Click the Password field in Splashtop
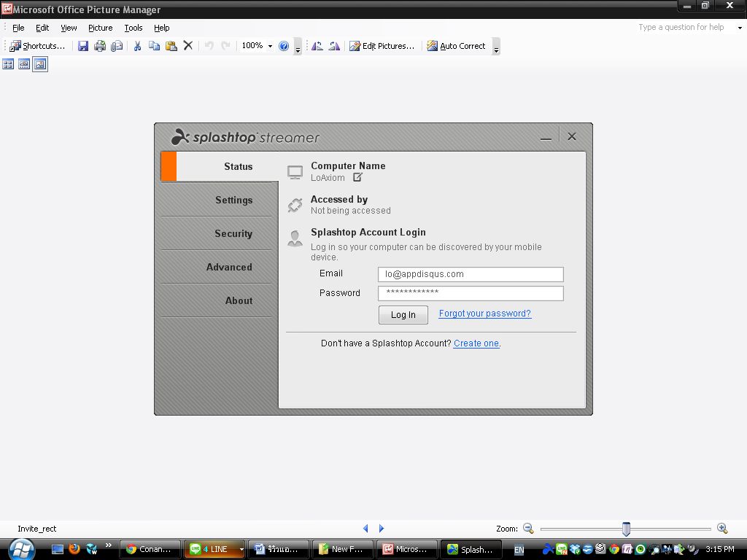747x560 pixels. [471, 293]
